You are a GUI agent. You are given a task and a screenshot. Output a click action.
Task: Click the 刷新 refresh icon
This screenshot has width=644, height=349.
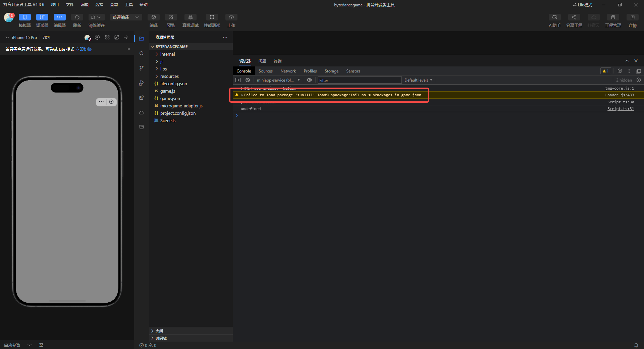[x=77, y=17]
